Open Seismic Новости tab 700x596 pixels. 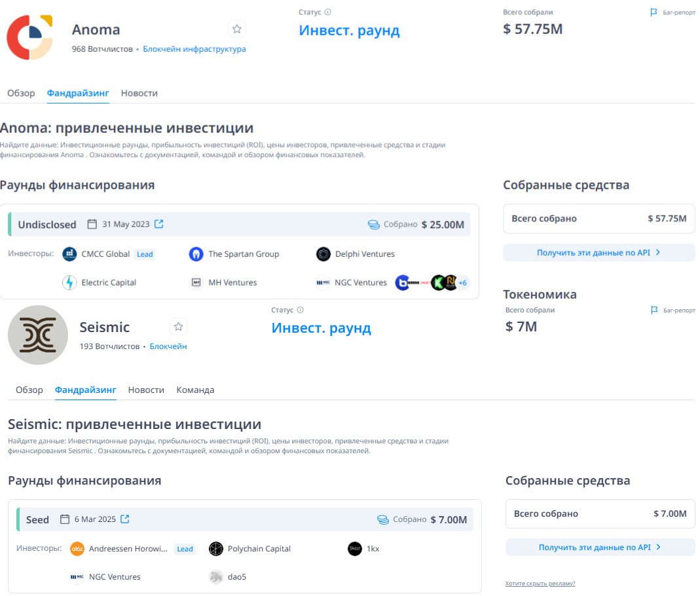pos(146,390)
